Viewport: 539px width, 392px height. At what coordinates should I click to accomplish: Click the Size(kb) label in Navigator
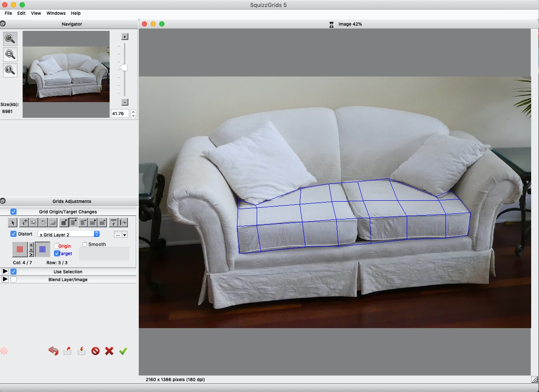(x=10, y=104)
